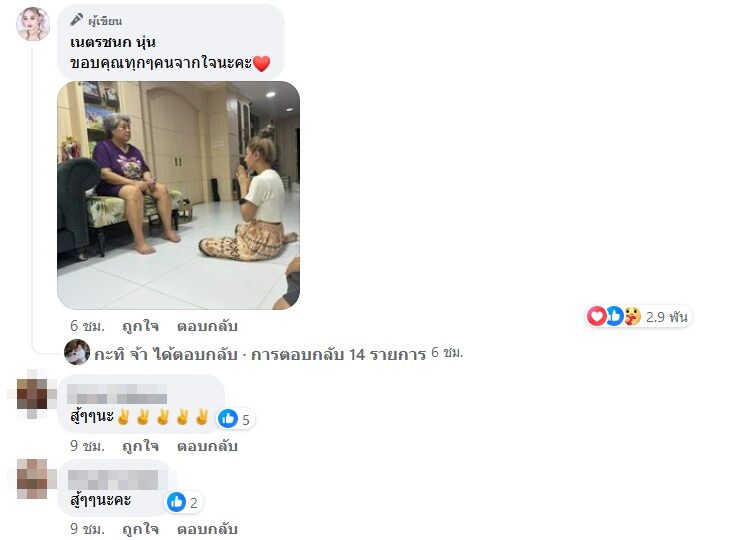Like the สู้ๆๆนะ comment from 9 ชม.
The height and width of the screenshot is (540, 731).
pos(140,446)
